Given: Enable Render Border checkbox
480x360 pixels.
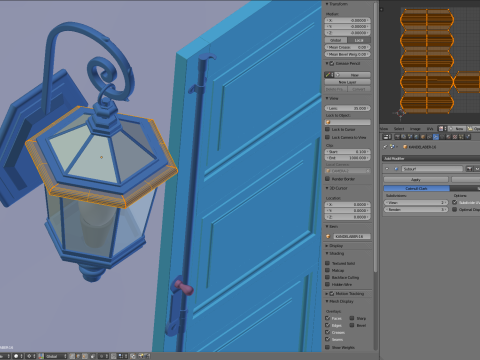Looking at the screenshot, I should (327, 179).
